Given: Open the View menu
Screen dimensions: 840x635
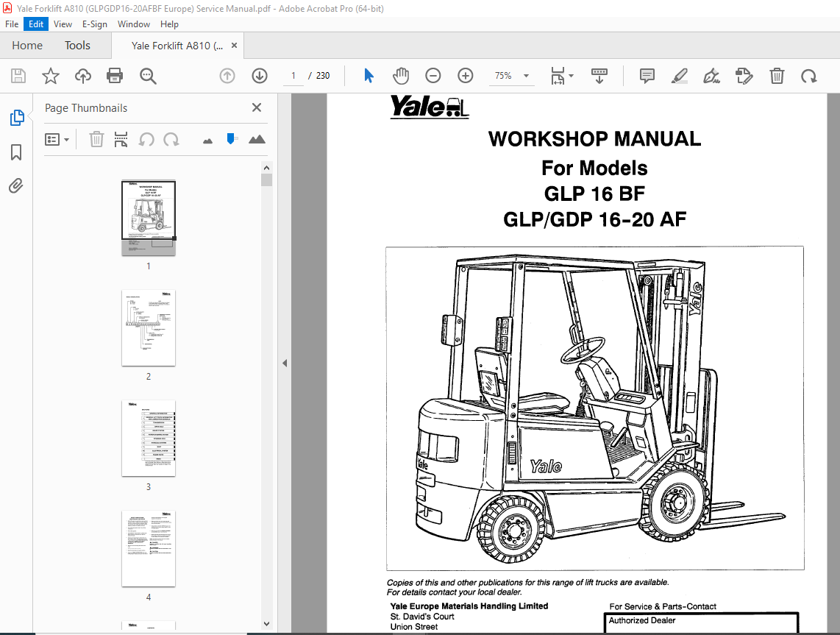Looking at the screenshot, I should [x=63, y=24].
